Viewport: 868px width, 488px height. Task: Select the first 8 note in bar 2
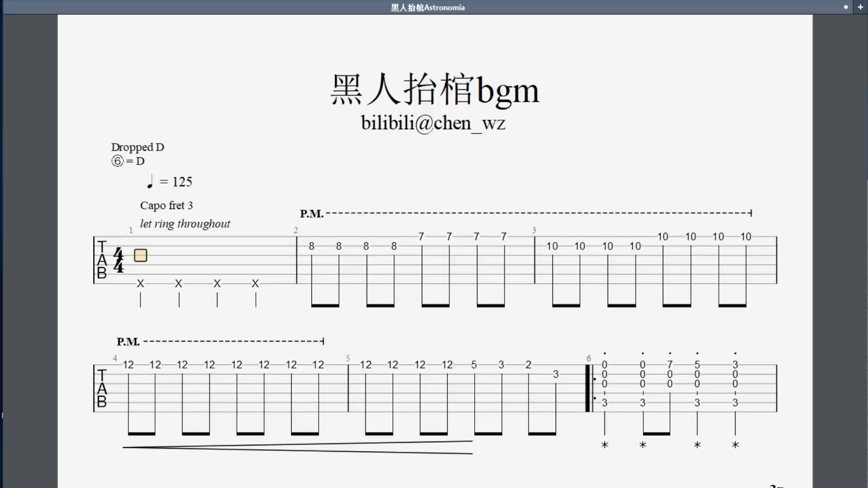click(311, 246)
